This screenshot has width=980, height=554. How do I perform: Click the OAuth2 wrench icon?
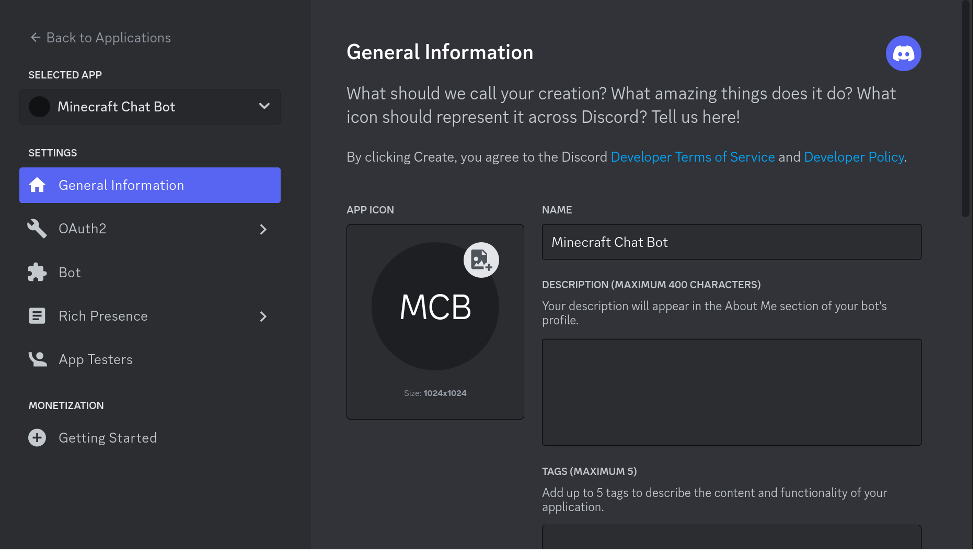[37, 229]
